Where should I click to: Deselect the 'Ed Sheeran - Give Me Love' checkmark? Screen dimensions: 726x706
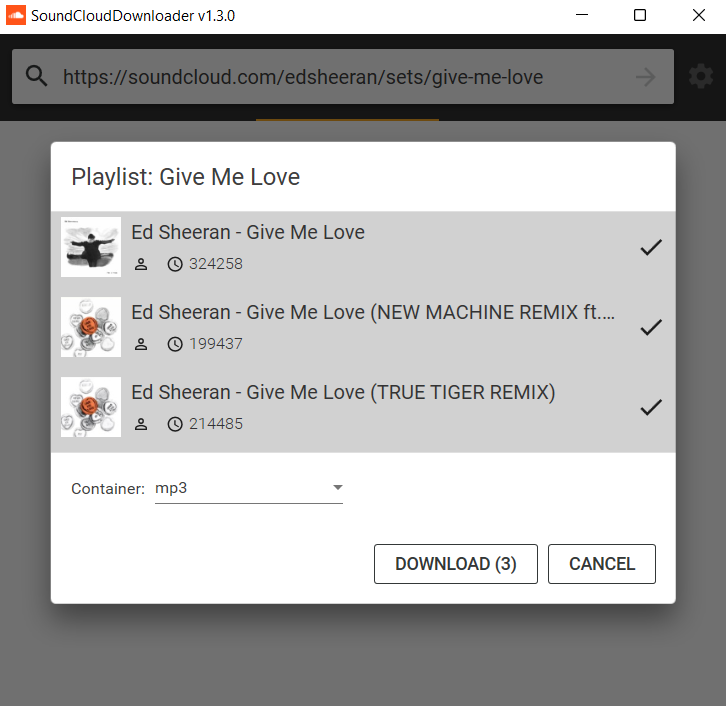pyautogui.click(x=651, y=247)
